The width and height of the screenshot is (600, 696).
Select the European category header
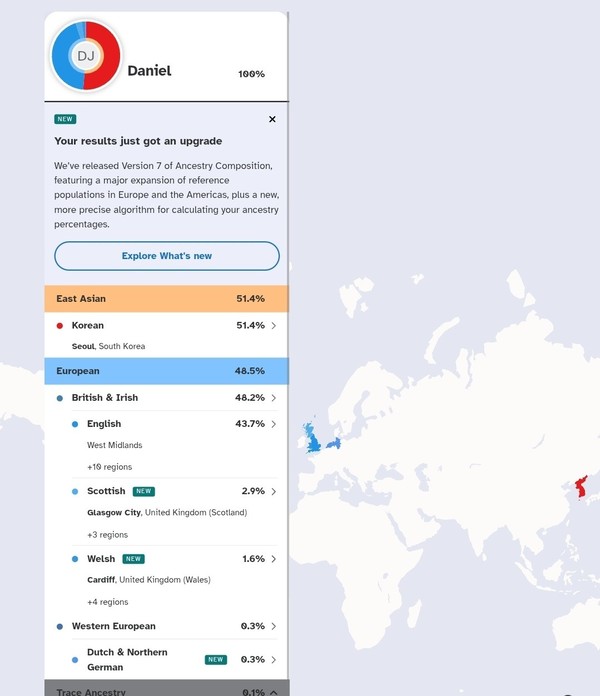coord(166,371)
